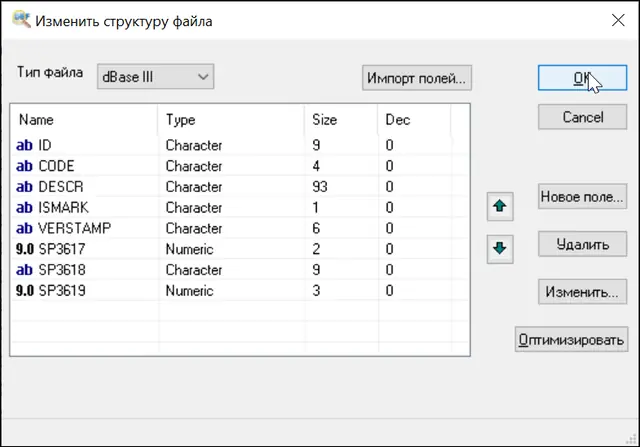The width and height of the screenshot is (640, 447).
Task: Add a field via Новое поле
Action: (582, 197)
